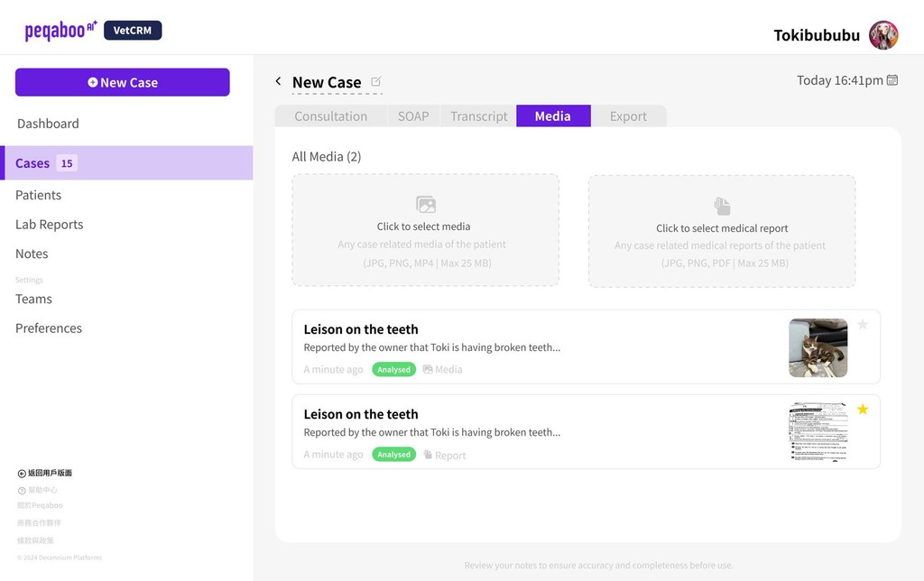Click the Tokibububu profile avatar

[883, 35]
